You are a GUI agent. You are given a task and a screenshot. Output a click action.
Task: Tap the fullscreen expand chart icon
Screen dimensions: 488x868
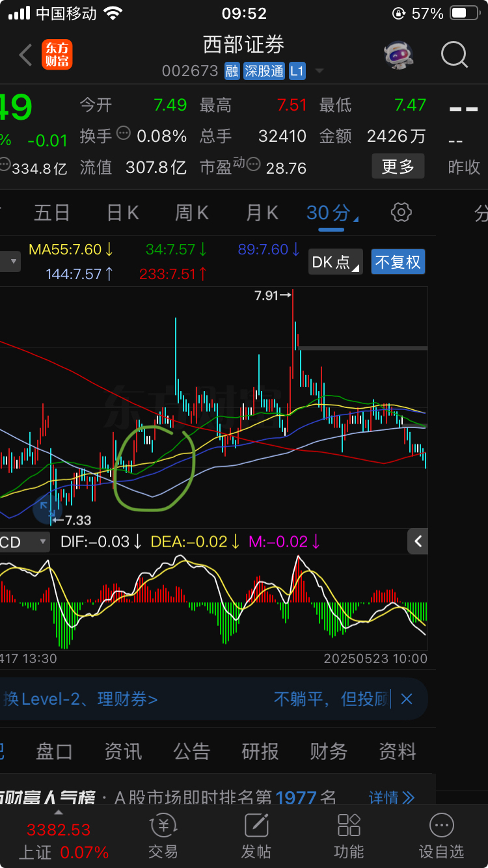46,508
